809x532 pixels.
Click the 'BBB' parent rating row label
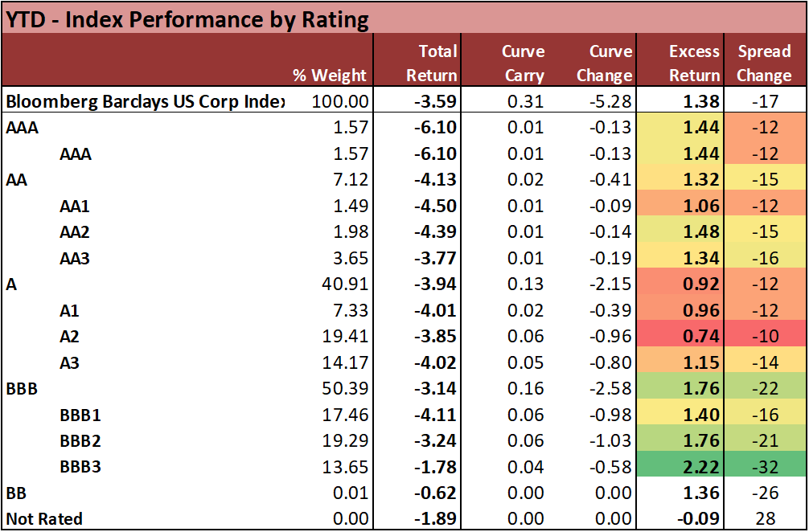pos(23,388)
